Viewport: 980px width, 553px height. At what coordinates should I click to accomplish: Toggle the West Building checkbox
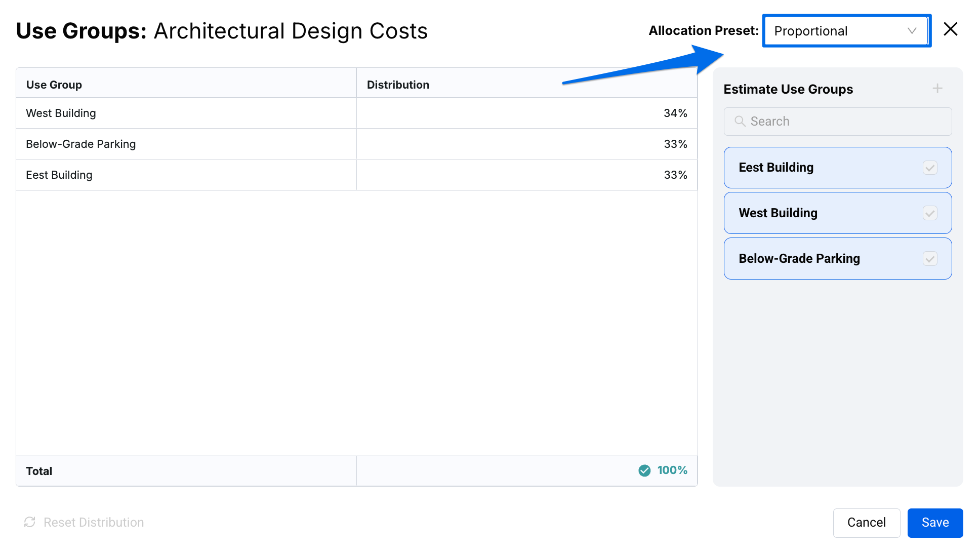coord(929,213)
